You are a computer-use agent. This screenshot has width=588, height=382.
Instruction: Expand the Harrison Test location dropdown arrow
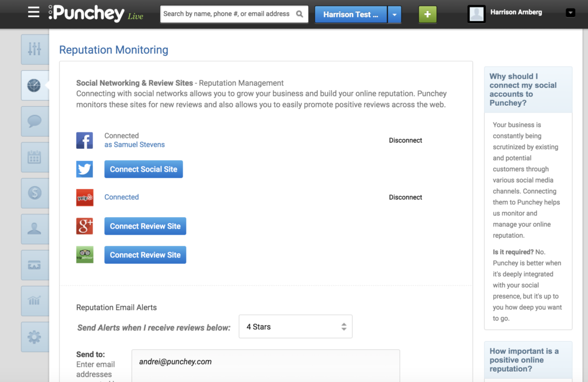point(394,14)
